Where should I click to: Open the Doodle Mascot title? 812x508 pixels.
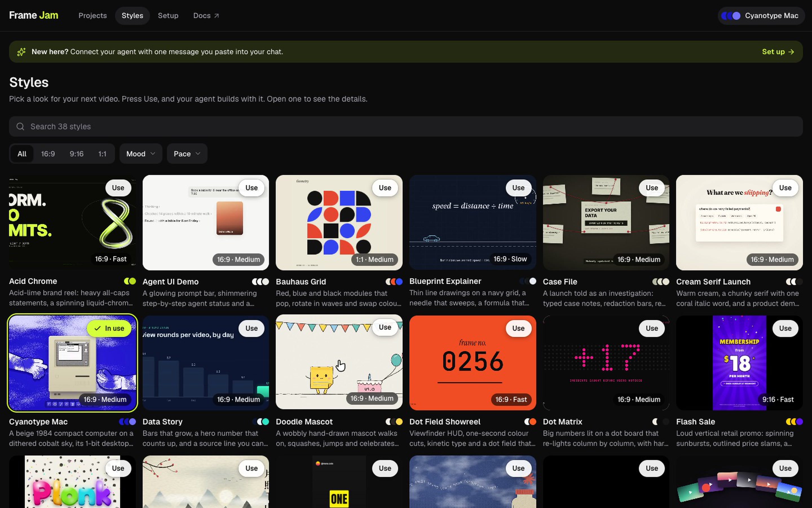(304, 421)
